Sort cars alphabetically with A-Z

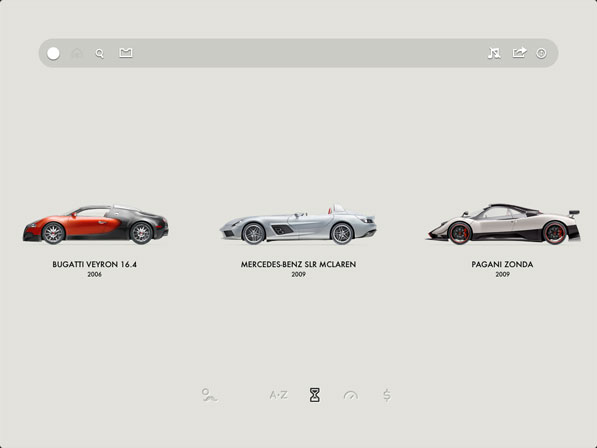point(278,395)
